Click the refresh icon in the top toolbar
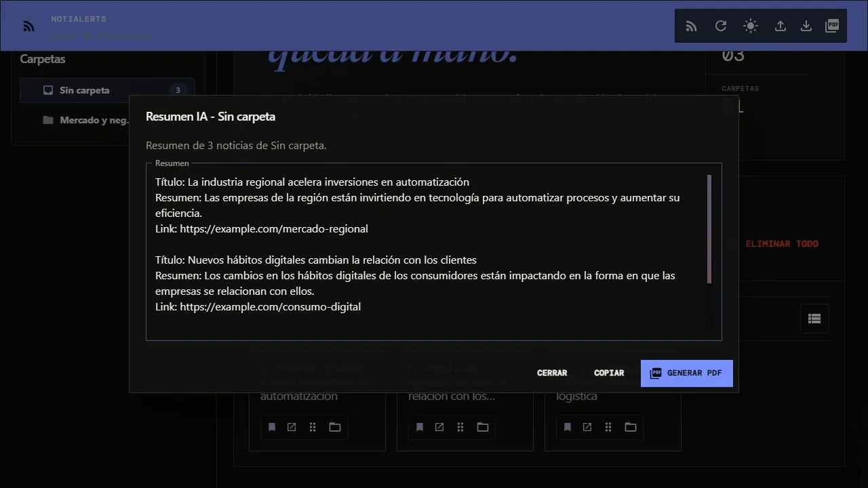 721,26
